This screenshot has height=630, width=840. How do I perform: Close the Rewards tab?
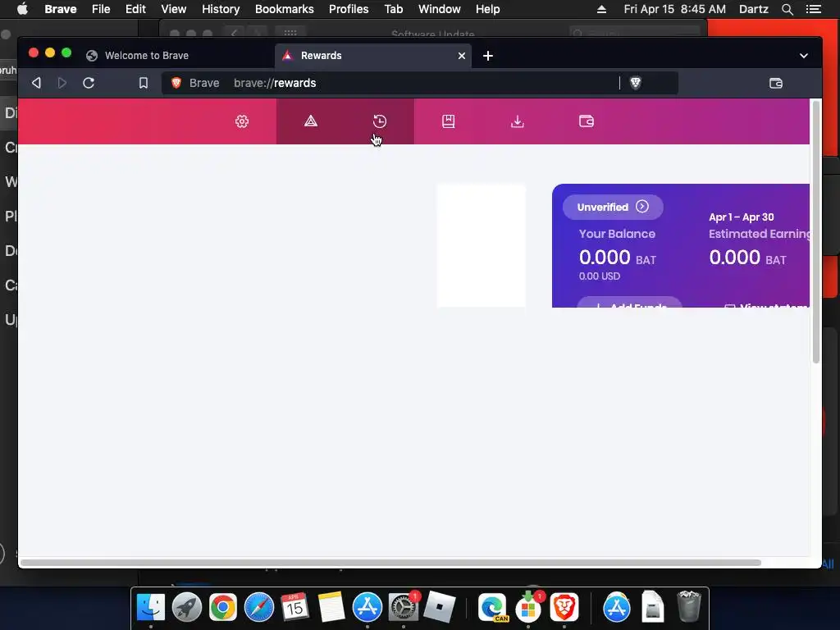[461, 56]
